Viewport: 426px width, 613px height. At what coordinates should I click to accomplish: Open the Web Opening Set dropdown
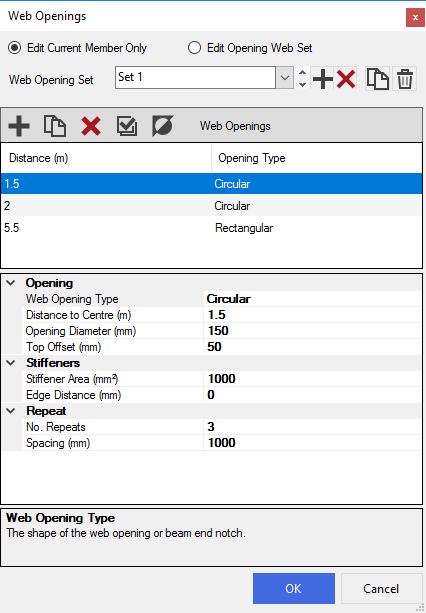[x=285, y=77]
